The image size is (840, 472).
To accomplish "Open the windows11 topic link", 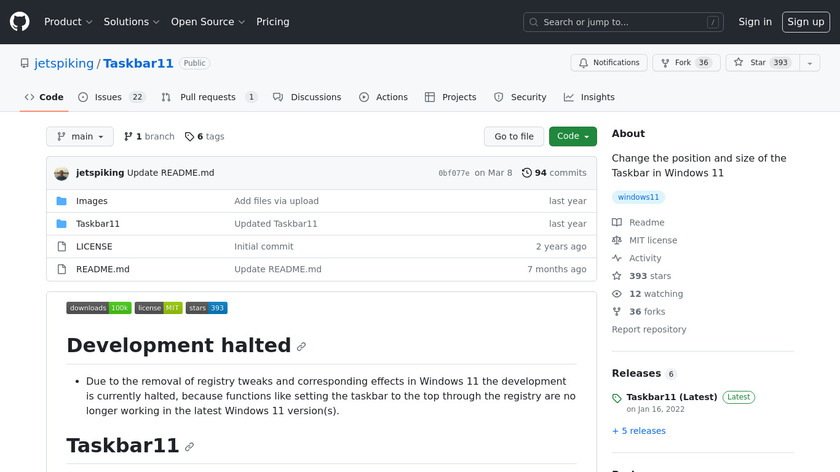I will tap(638, 197).
